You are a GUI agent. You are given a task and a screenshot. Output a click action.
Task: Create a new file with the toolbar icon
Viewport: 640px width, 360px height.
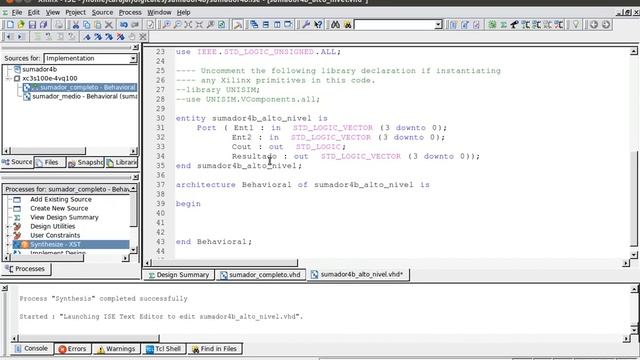pyautogui.click(x=10, y=25)
